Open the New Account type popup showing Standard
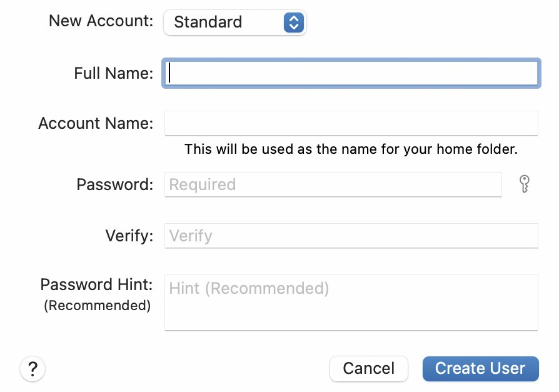This screenshot has height=392, width=559. [235, 23]
